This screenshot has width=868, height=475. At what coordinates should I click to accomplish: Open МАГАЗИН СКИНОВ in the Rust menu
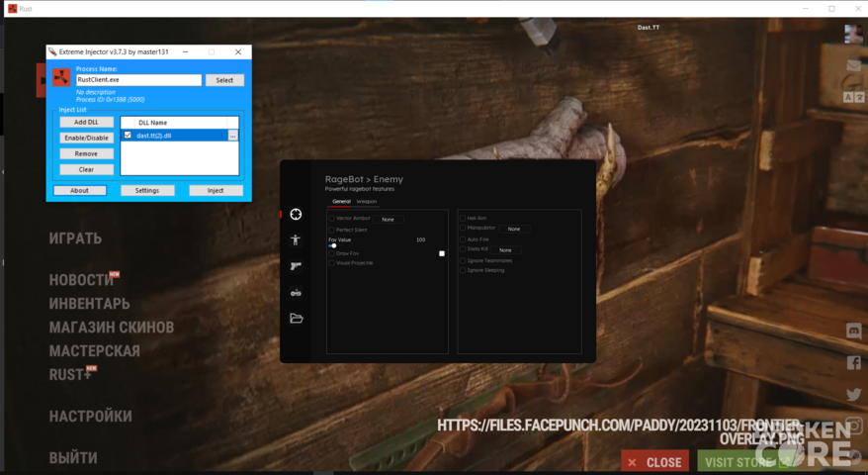[x=112, y=328]
